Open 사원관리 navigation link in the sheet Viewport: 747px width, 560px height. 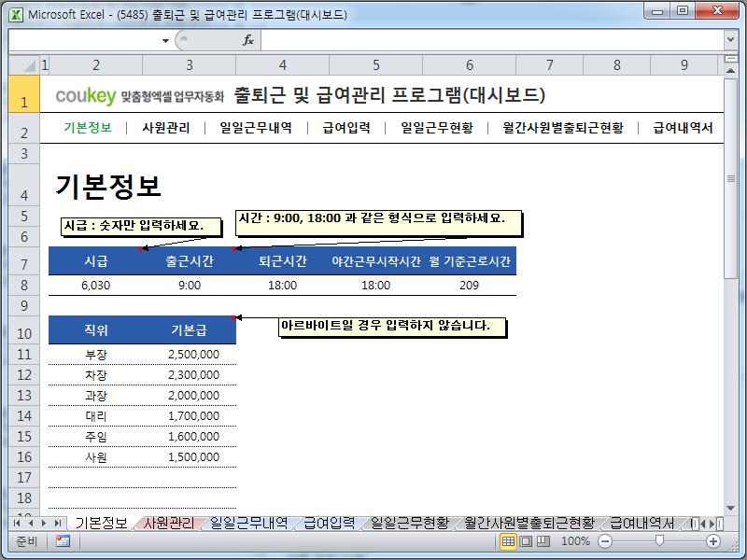click(x=166, y=128)
